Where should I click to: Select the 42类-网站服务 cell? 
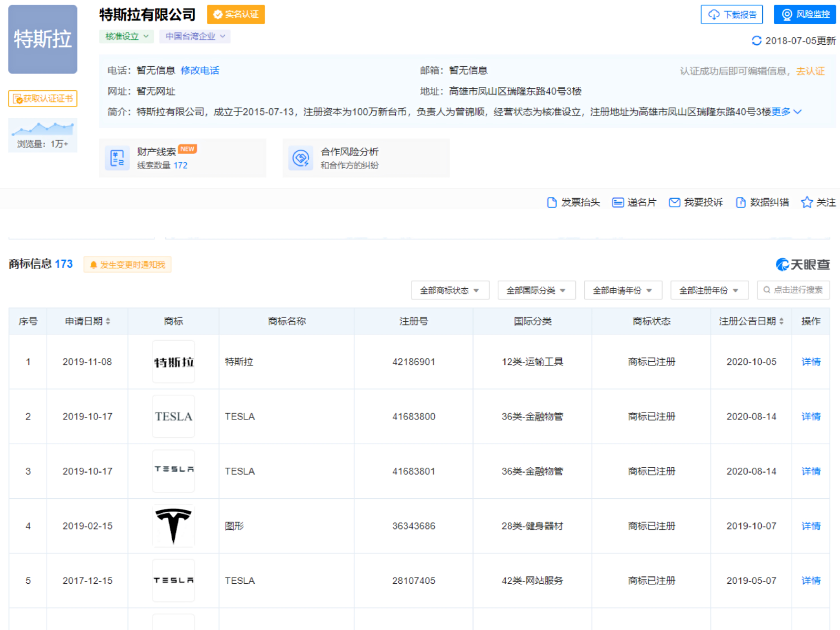coord(532,581)
